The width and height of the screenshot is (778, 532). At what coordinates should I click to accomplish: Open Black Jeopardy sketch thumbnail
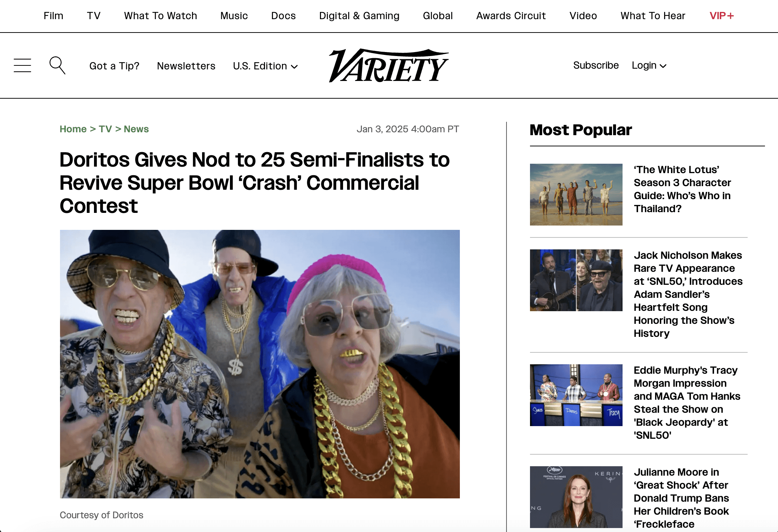coord(576,395)
